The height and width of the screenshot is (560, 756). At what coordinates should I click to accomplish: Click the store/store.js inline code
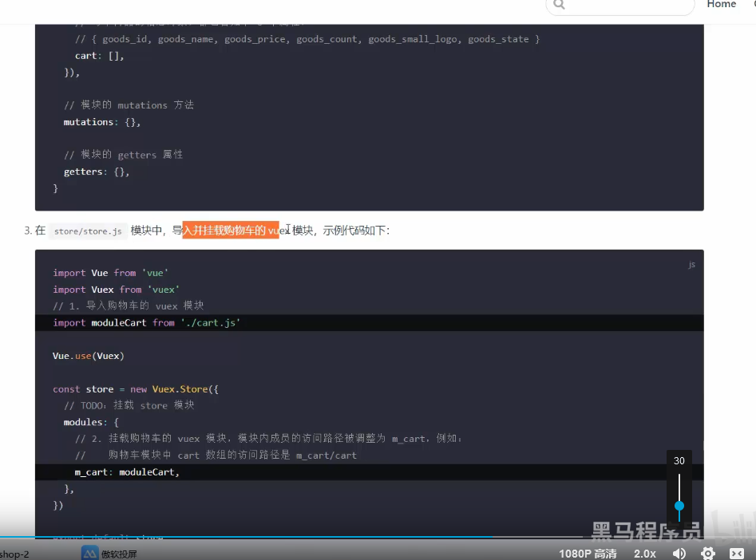point(88,231)
